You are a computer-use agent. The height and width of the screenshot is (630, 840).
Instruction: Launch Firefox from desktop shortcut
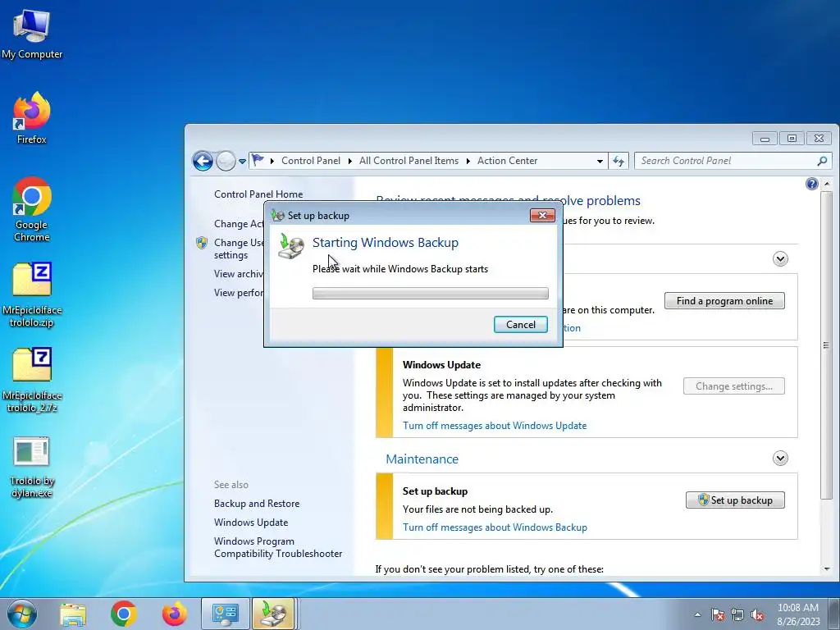tap(32, 118)
